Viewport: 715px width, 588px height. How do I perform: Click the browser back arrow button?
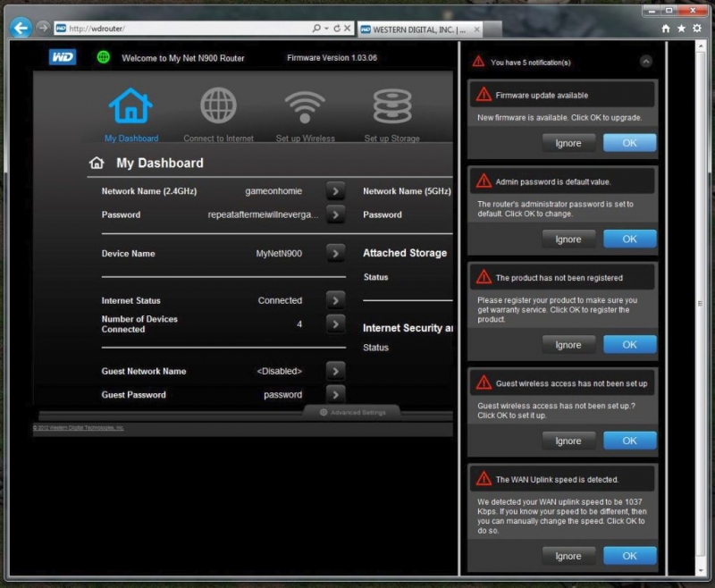pos(21,29)
